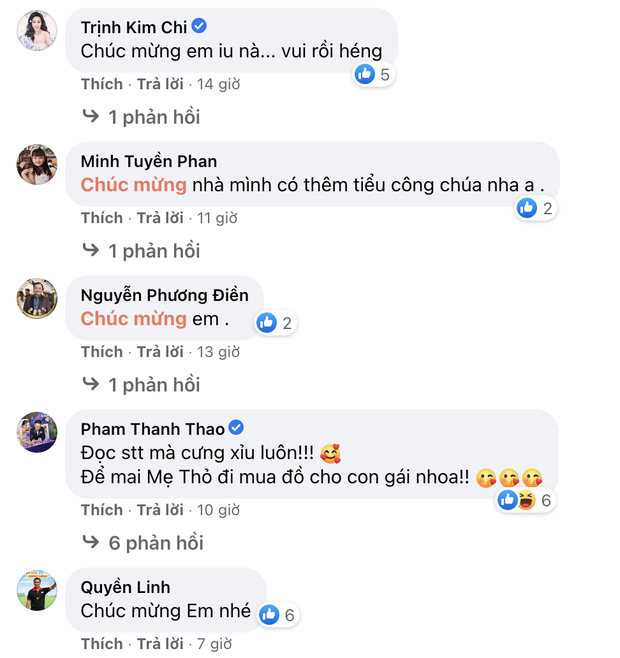Open the Nguyễn Phương Điền profile name link
The image size is (620, 658).
click(x=164, y=295)
